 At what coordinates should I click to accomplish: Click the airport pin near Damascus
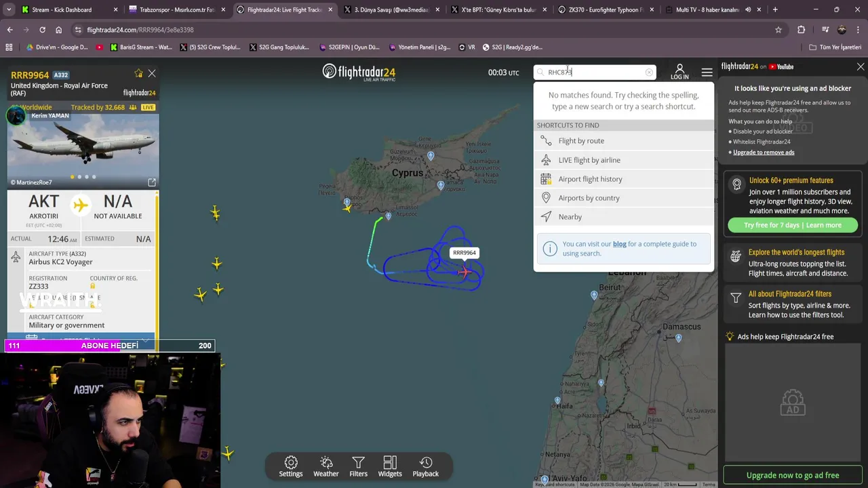coord(678,338)
